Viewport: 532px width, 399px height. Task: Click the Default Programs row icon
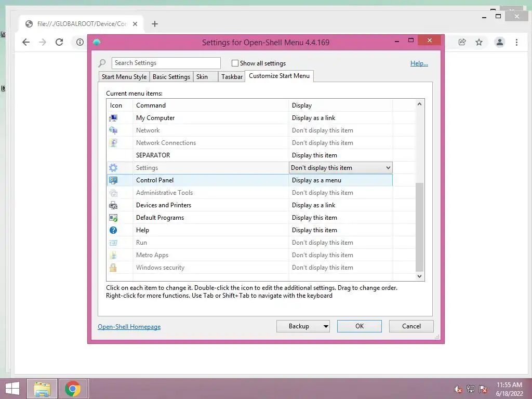pos(113,218)
